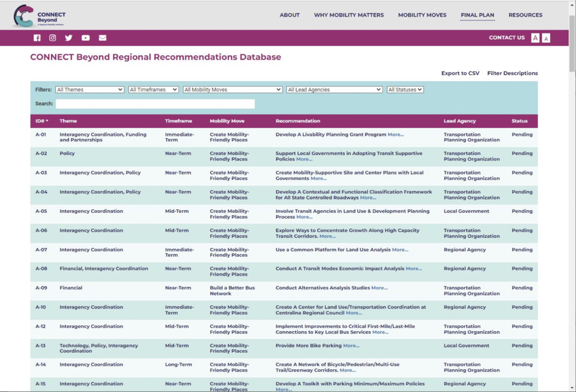Image resolution: width=576 pixels, height=392 pixels.
Task: Sort by the Mobility Move column header
Action: [227, 121]
